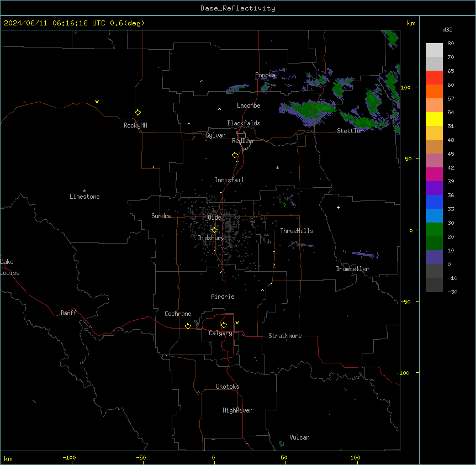
Task: Click the Cochrane city label
Action: pos(178,314)
